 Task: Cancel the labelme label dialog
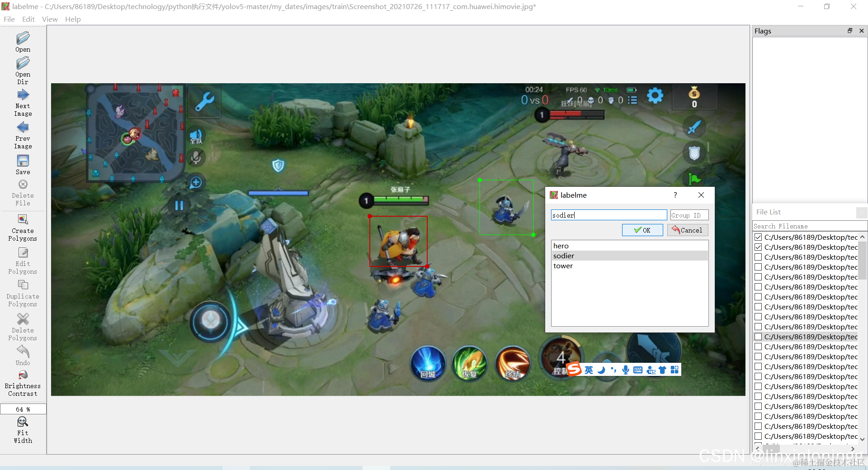(688, 230)
